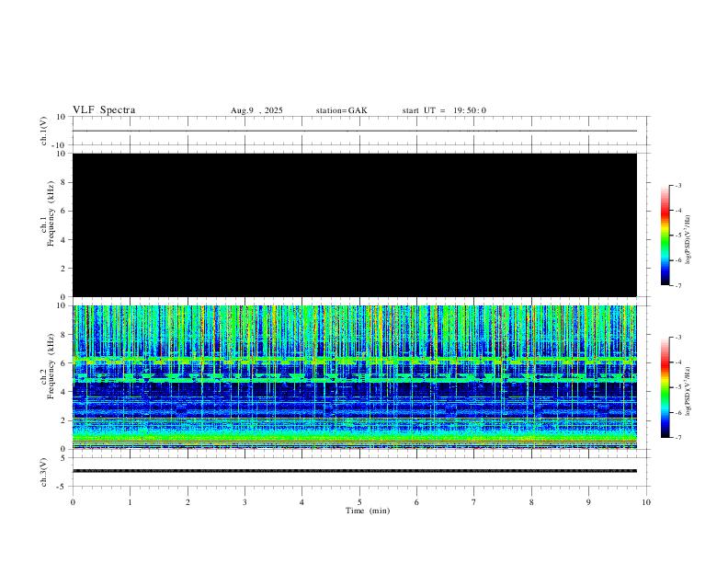The image size is (728, 563).
Task: Click the VLF Spectra title text
Action: (104, 110)
